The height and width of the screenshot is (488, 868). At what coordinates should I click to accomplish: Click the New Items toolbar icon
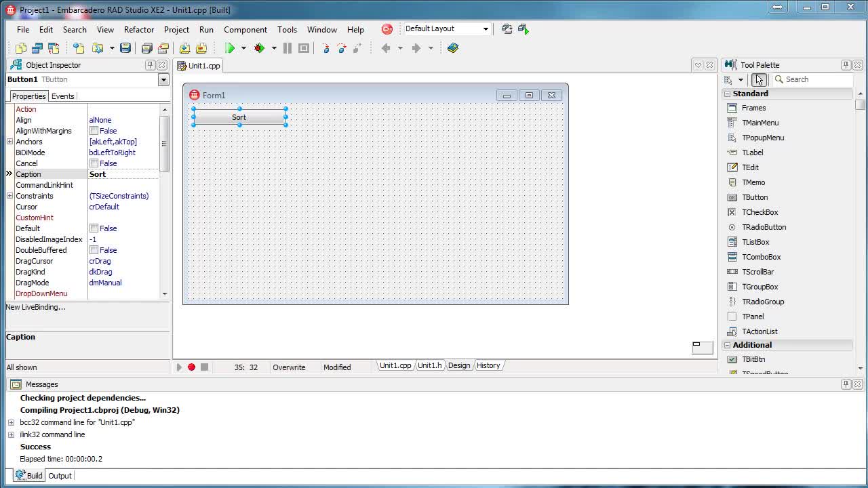[79, 48]
